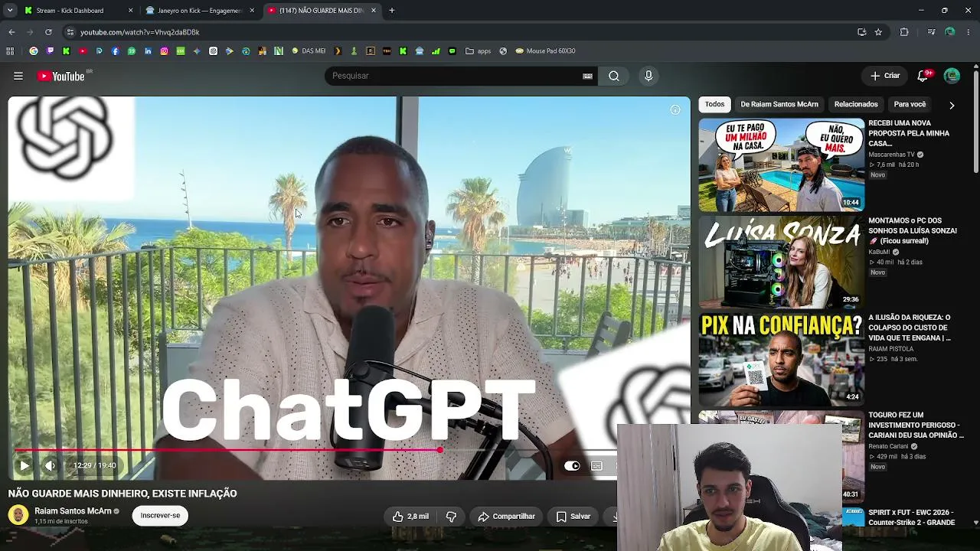The width and height of the screenshot is (980, 551).
Task: Start voice search with the microphone
Action: point(648,76)
